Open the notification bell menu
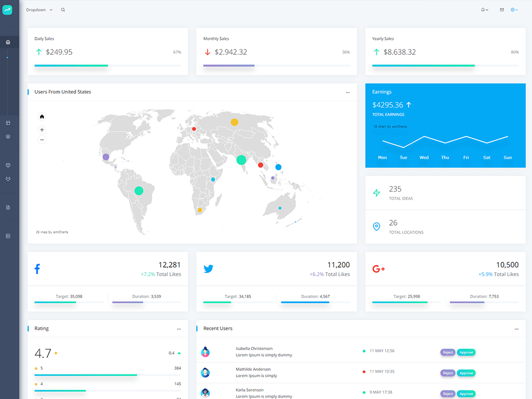Image resolution: width=532 pixels, height=399 pixels. click(485, 10)
